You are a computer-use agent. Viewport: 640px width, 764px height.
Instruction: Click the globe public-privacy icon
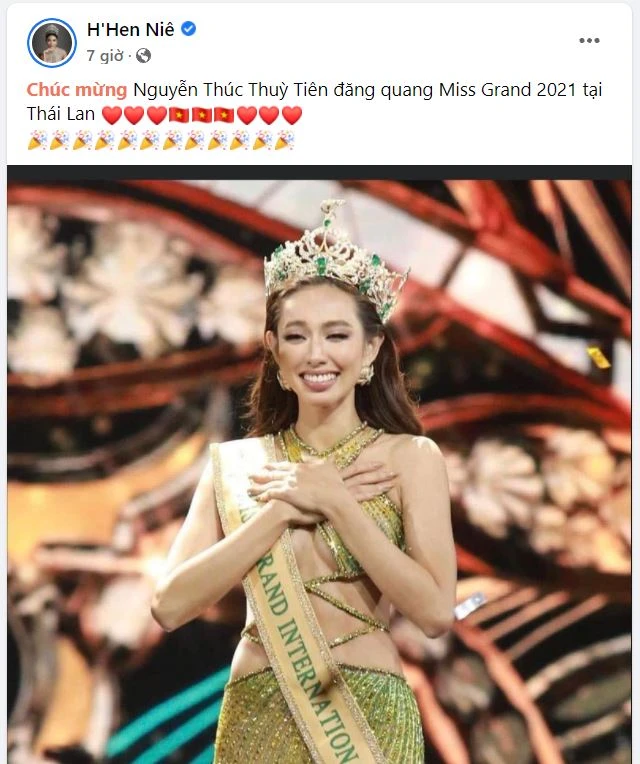click(143, 56)
